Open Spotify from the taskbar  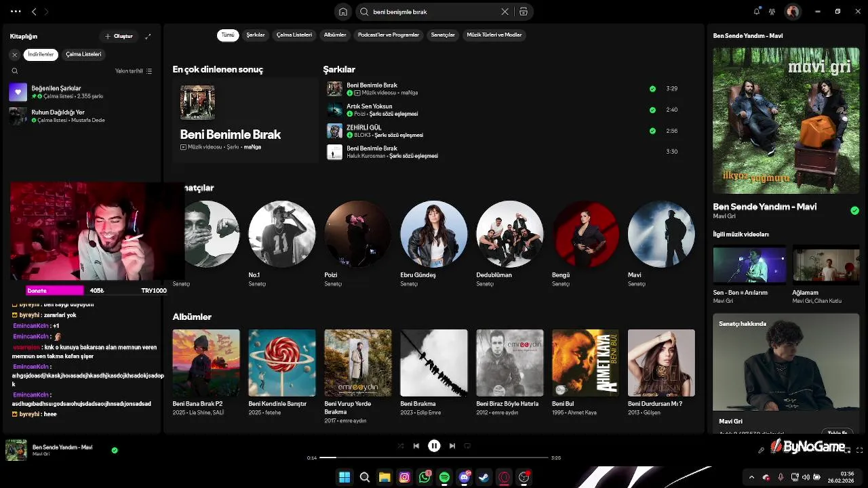444,477
